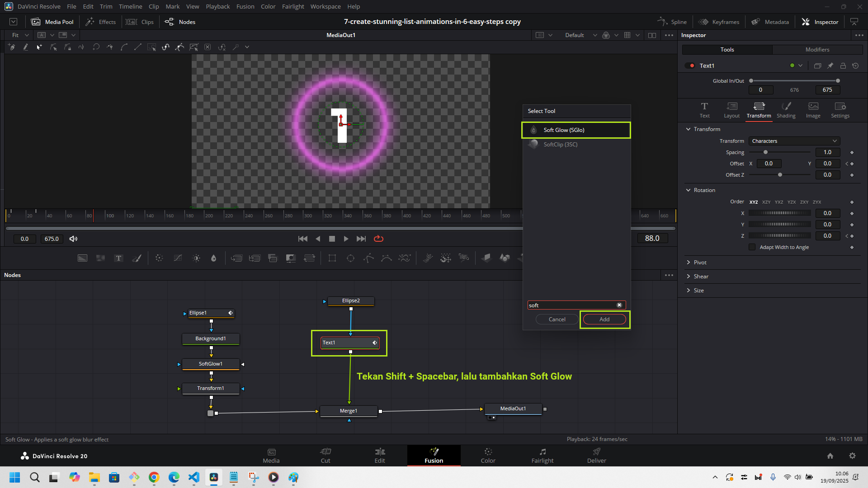Add an Ellipse mask from the toolbar
The width and height of the screenshot is (868, 488).
pyautogui.click(x=350, y=258)
